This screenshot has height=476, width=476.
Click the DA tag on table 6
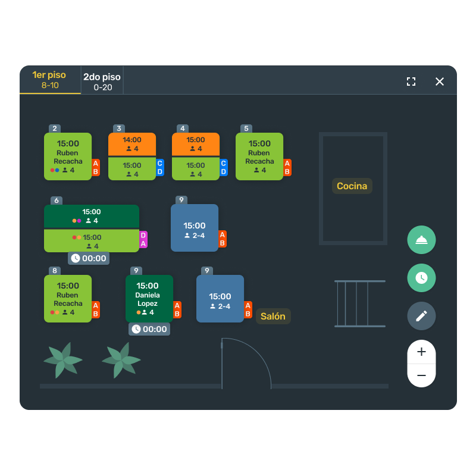[x=143, y=240]
